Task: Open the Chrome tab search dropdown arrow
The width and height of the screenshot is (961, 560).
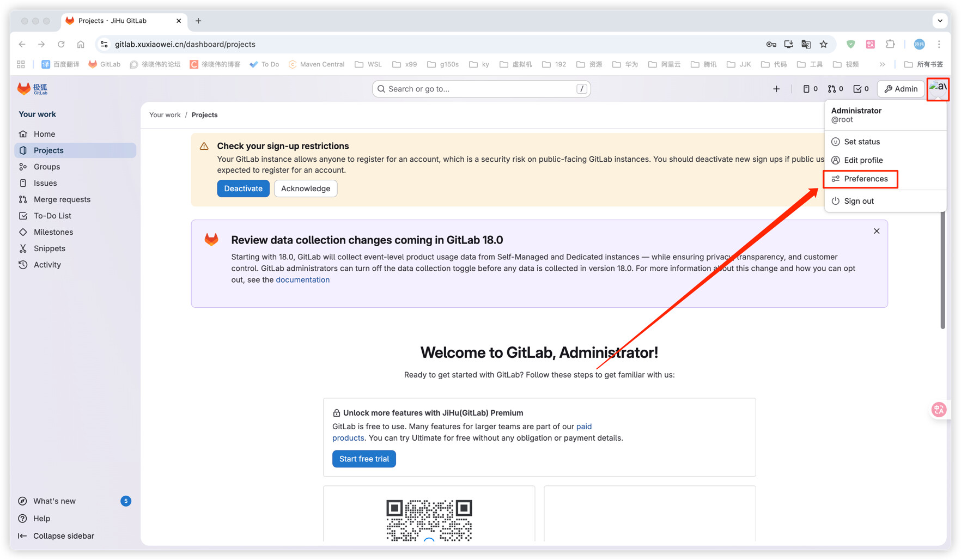Action: [x=940, y=21]
